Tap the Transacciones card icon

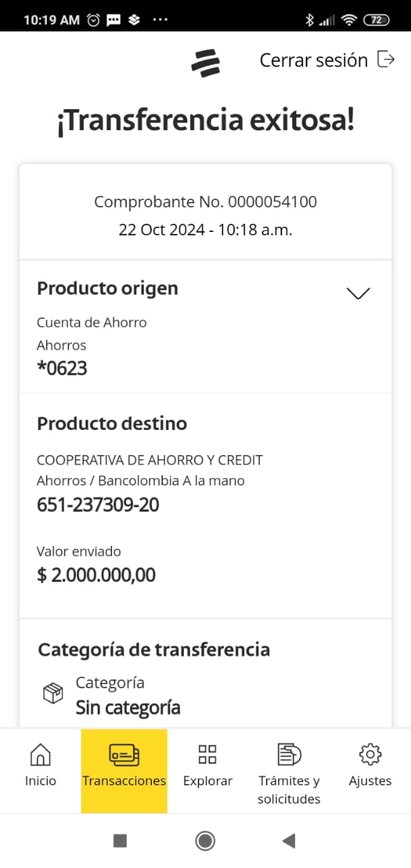124,754
